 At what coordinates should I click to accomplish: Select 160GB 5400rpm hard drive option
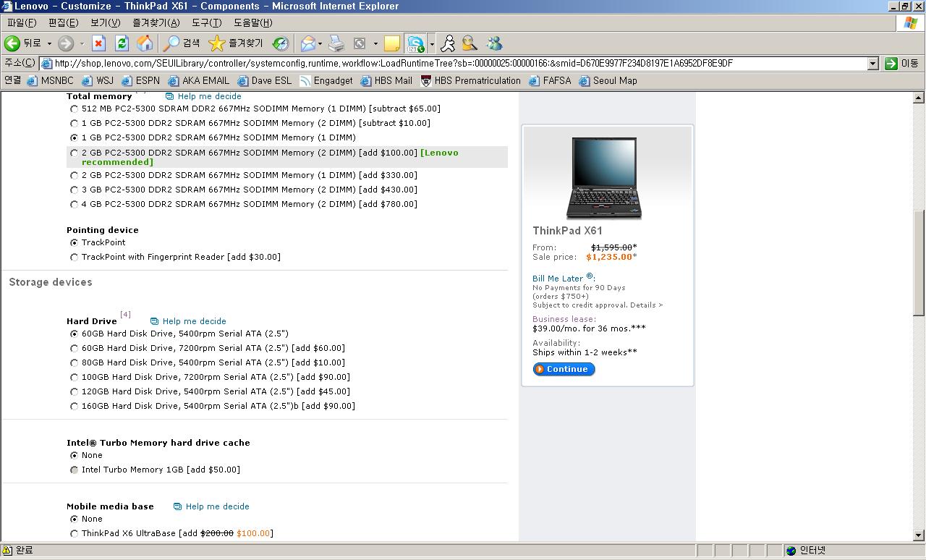click(74, 406)
